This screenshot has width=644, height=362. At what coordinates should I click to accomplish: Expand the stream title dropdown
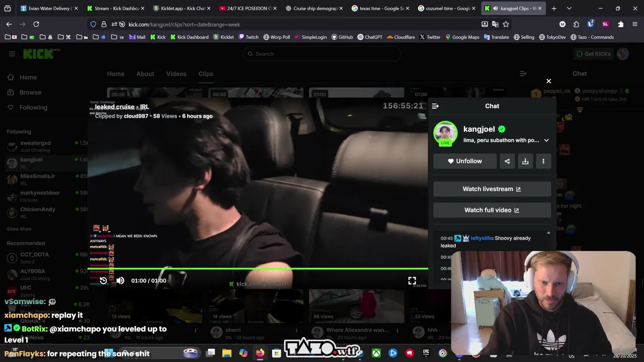pyautogui.click(x=546, y=140)
